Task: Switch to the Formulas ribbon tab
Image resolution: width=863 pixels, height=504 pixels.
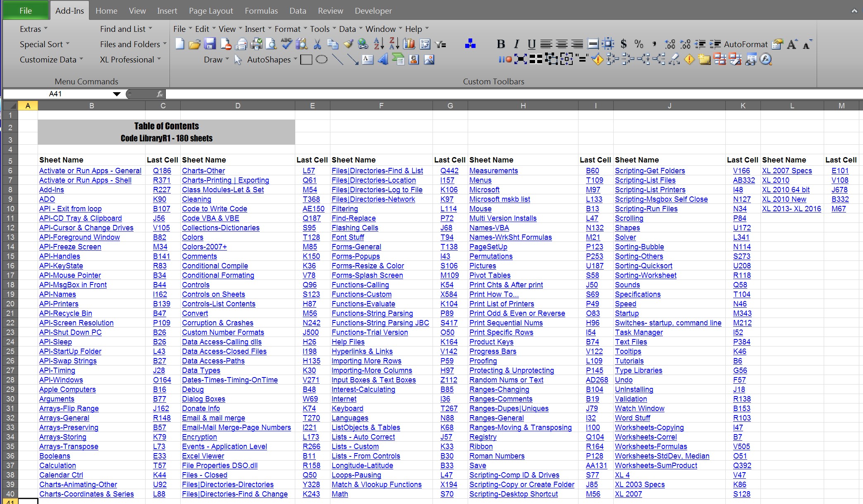Action: [261, 11]
